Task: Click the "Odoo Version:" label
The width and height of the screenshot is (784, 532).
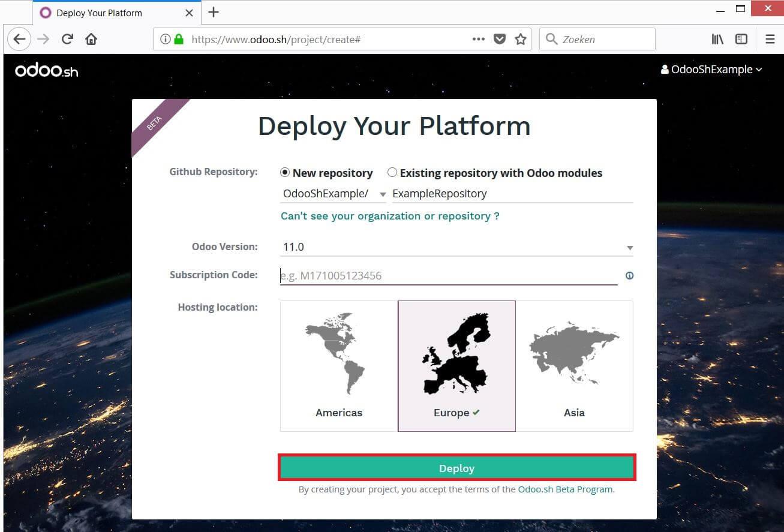Action: pyautogui.click(x=224, y=247)
